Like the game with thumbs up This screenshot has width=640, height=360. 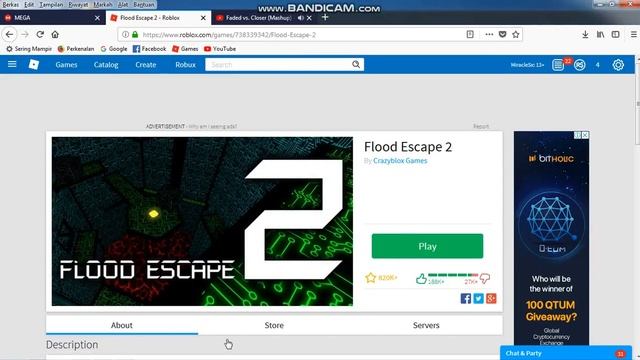[x=421, y=279]
